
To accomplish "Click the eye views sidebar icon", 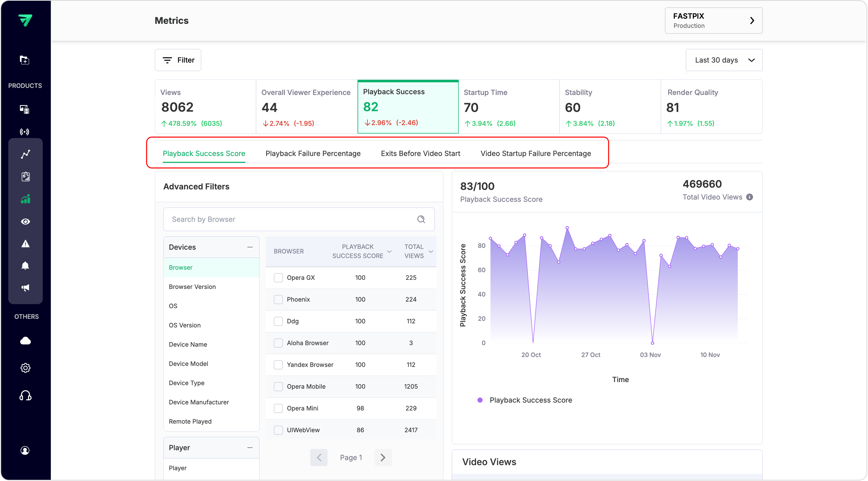I will 25,221.
